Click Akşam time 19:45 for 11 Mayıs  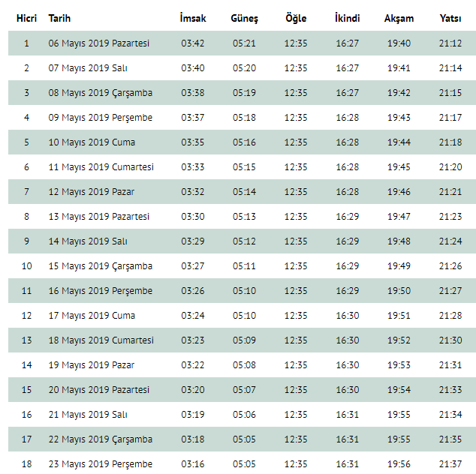click(399, 167)
